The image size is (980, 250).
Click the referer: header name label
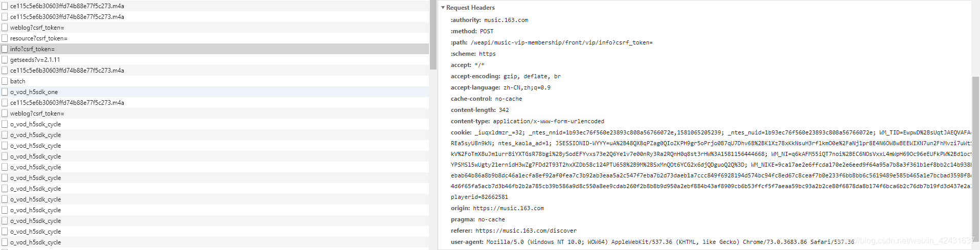[x=462, y=231]
